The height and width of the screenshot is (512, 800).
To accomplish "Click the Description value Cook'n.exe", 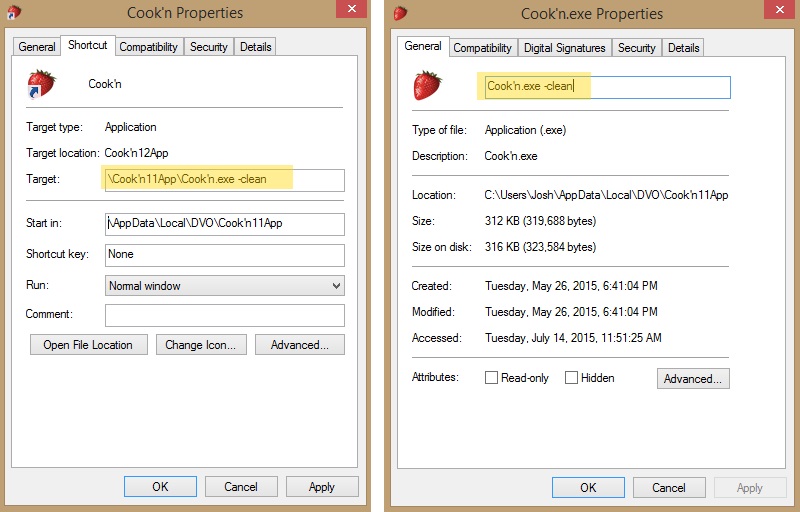I will click(x=511, y=156).
